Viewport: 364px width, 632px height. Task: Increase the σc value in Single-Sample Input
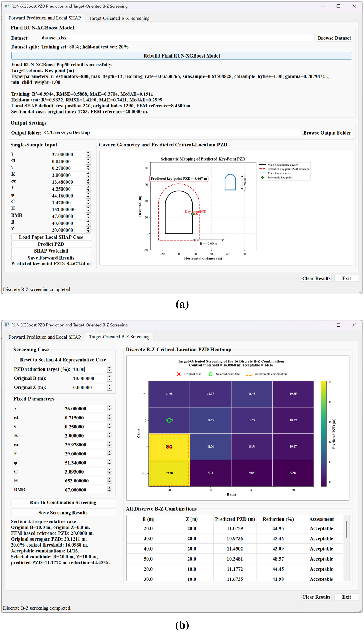click(89, 180)
